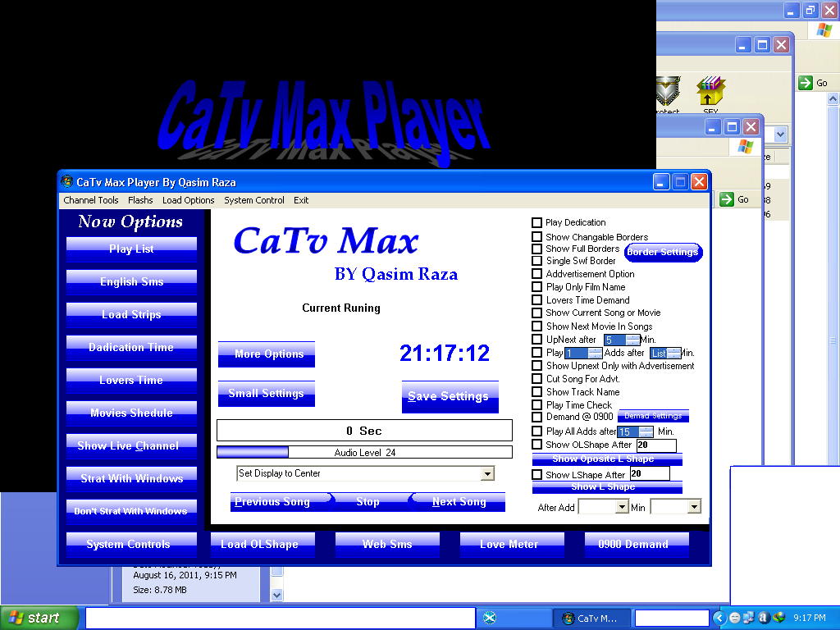Viewport: 840px width, 630px height.
Task: Click Show OLShape After value field
Action: [656, 445]
